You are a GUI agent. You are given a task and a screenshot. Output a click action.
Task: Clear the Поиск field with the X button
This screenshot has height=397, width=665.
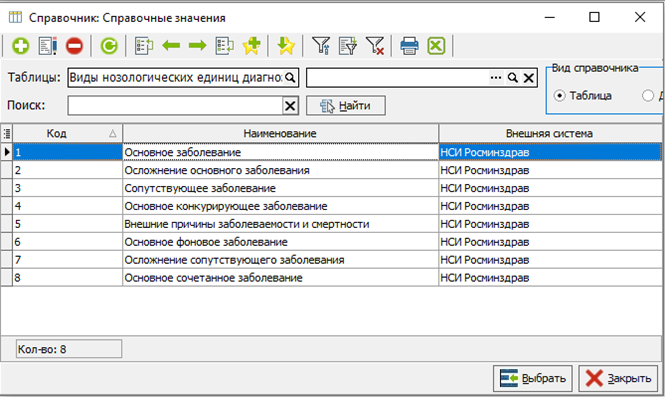coord(290,106)
